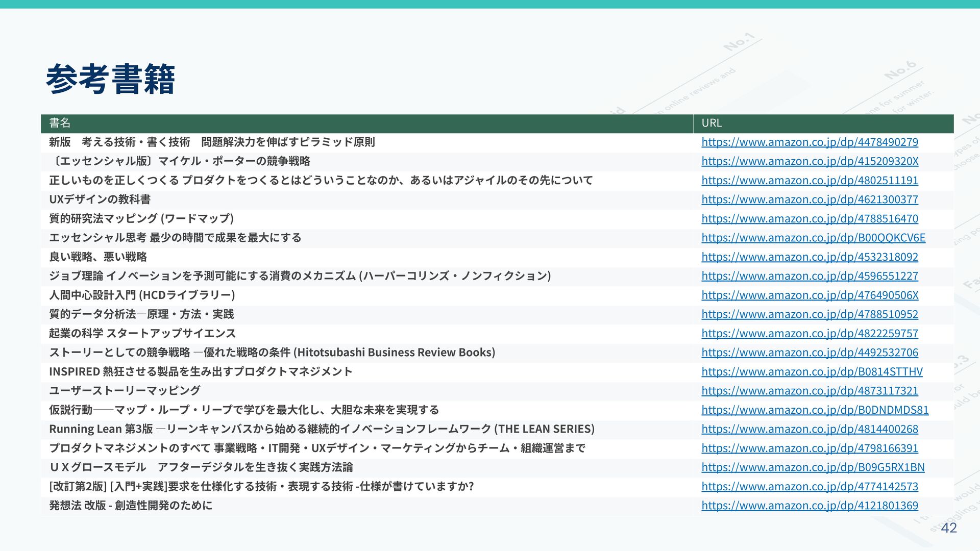Image resolution: width=980 pixels, height=551 pixels.
Task: Open Amazon link ending 4478490279
Action: point(810,142)
